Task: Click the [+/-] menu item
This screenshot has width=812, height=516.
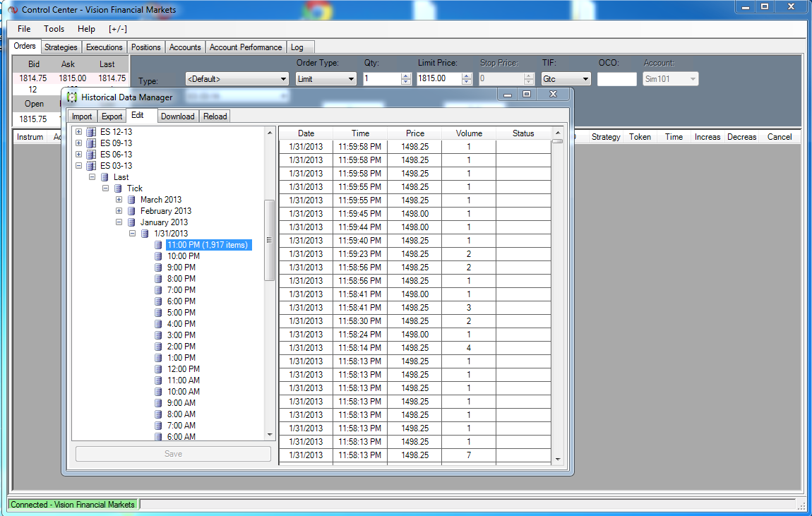Action: (117, 29)
